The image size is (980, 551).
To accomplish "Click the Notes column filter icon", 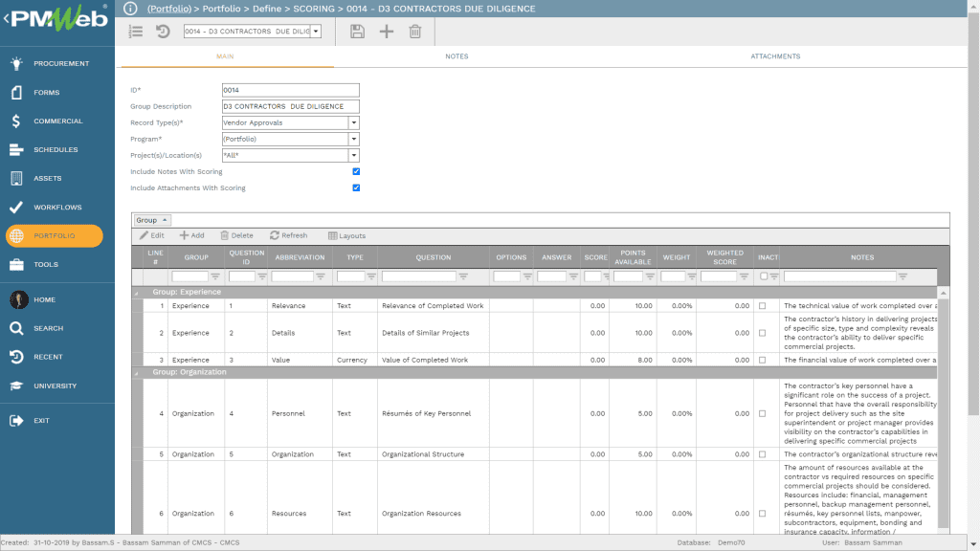I will 902,276.
